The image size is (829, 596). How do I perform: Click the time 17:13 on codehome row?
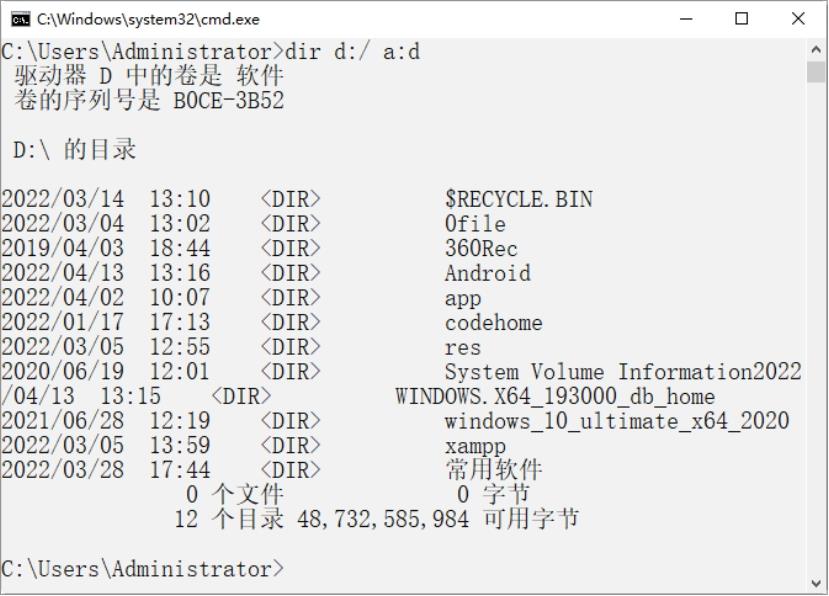(180, 323)
